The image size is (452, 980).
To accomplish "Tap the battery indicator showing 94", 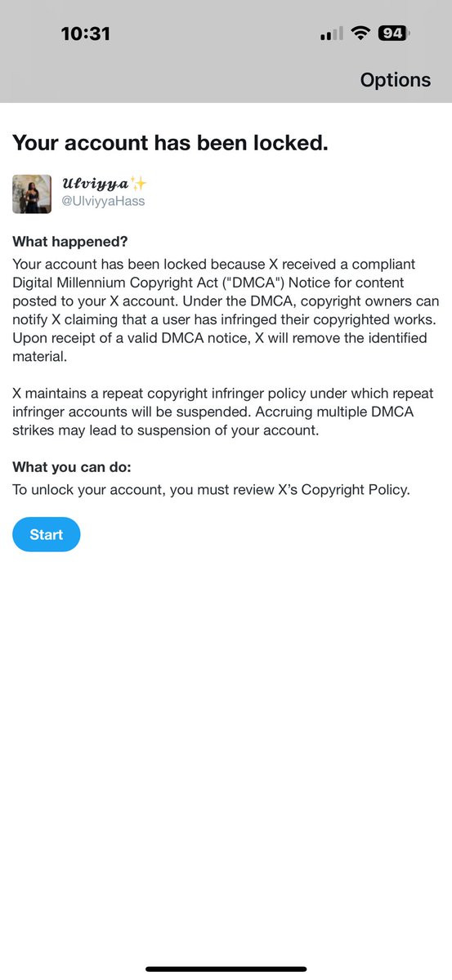I will 393,33.
